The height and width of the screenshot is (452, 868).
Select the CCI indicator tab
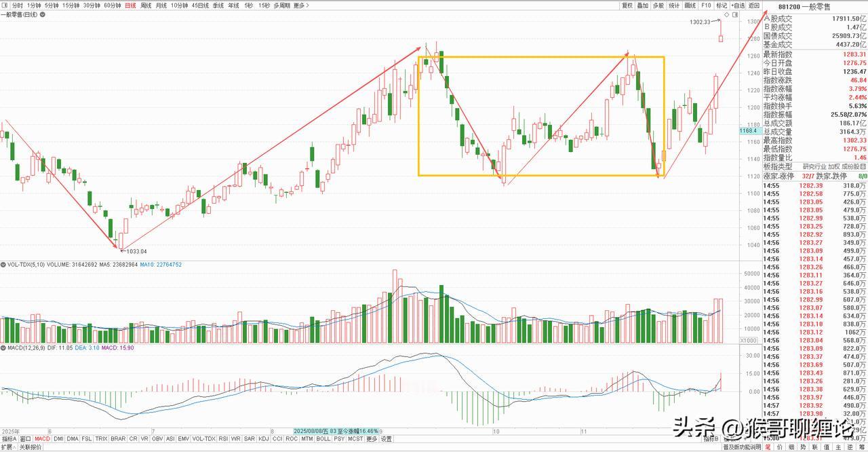click(x=277, y=438)
